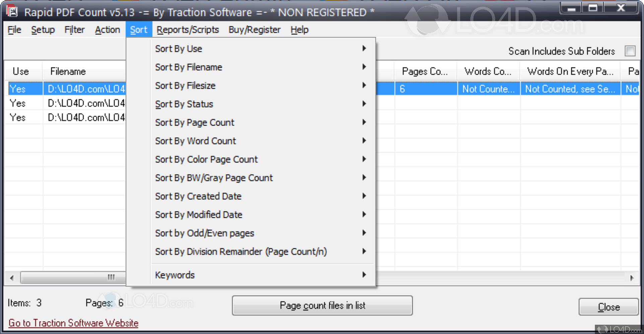Image resolution: width=644 pixels, height=334 pixels.
Task: Open the Buy/Register menu
Action: (x=255, y=30)
